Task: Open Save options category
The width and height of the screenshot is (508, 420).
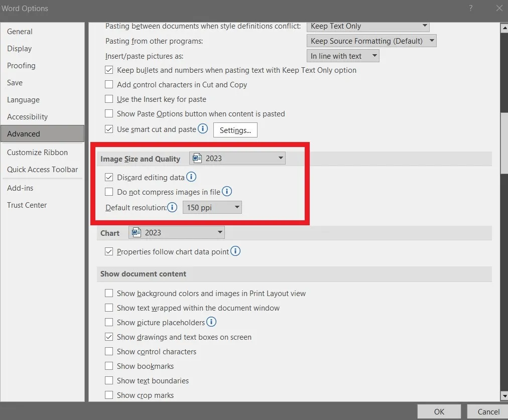Action: [42, 83]
